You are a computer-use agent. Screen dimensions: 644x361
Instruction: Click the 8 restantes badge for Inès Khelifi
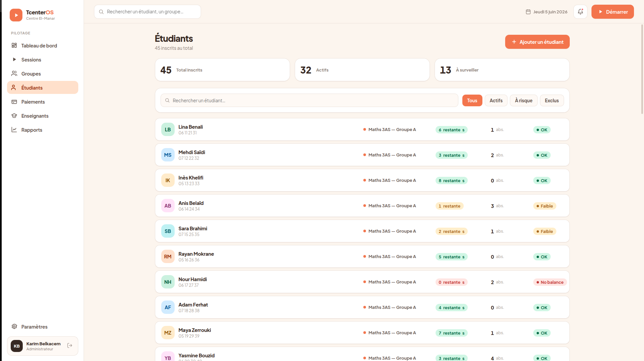click(452, 180)
